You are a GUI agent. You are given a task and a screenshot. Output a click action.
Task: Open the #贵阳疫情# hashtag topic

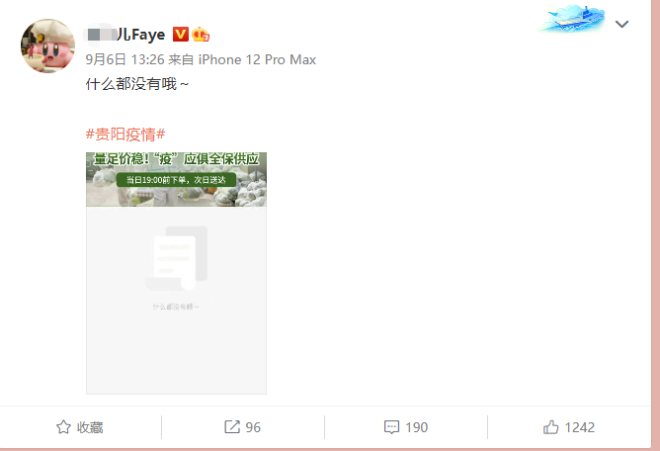coord(125,134)
